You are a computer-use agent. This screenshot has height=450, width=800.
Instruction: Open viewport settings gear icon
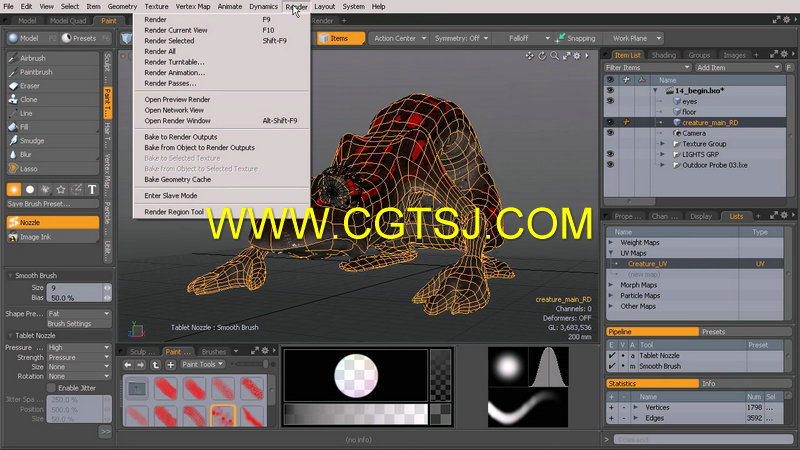[577, 56]
